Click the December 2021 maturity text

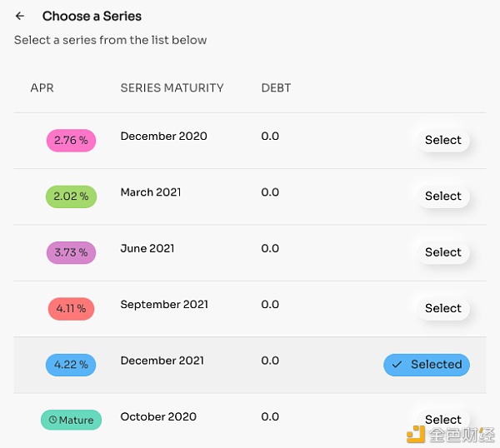tap(162, 361)
